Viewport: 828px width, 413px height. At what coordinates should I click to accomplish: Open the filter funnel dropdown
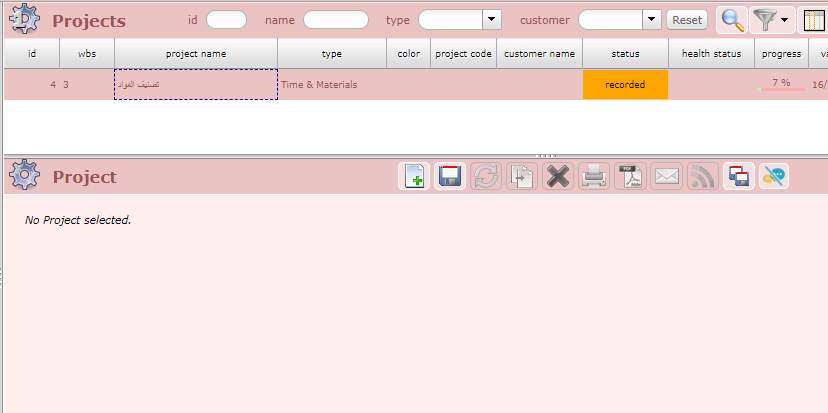click(x=772, y=20)
